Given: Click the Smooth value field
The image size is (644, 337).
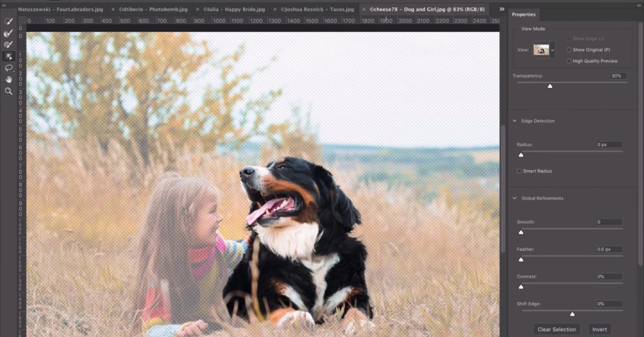Looking at the screenshot, I should point(609,222).
